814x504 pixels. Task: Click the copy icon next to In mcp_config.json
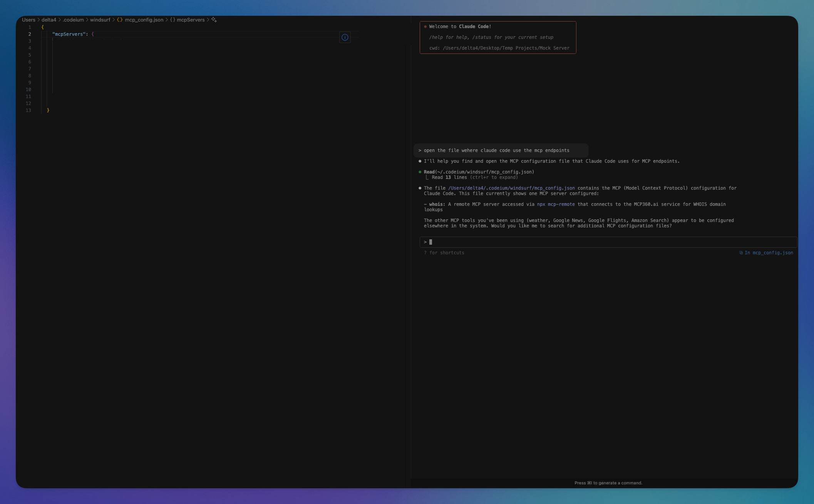click(x=741, y=253)
